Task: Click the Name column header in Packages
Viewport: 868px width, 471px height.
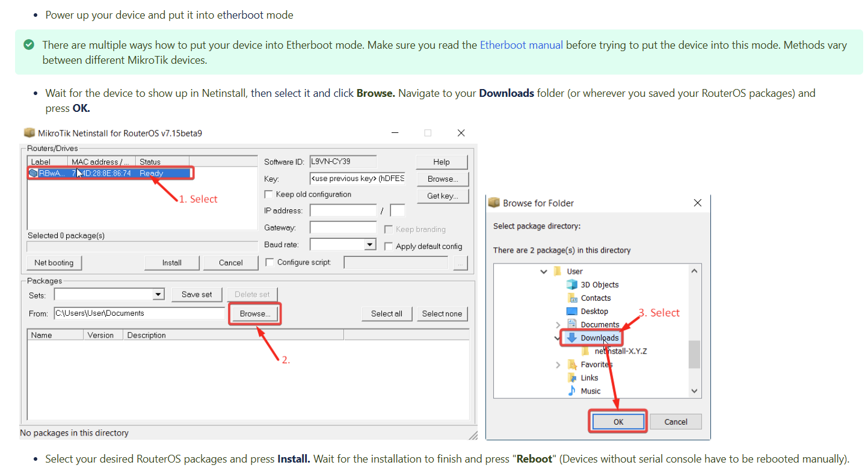Action: click(55, 335)
